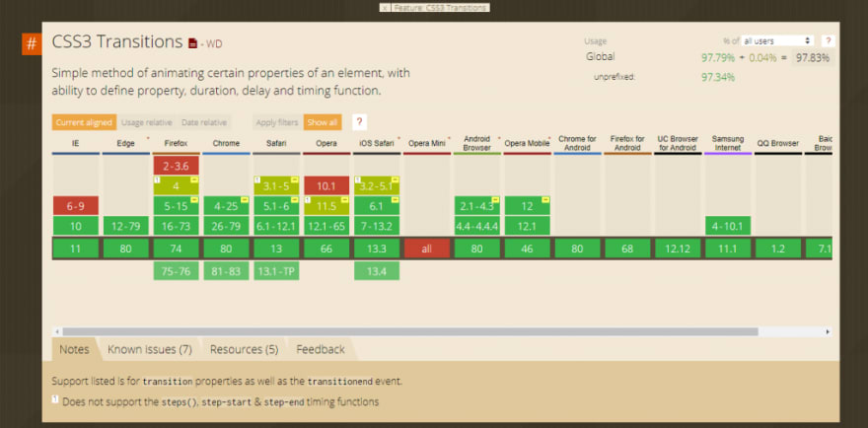The image size is (868, 428).
Task: Click the help icon beside all users
Action: point(829,40)
